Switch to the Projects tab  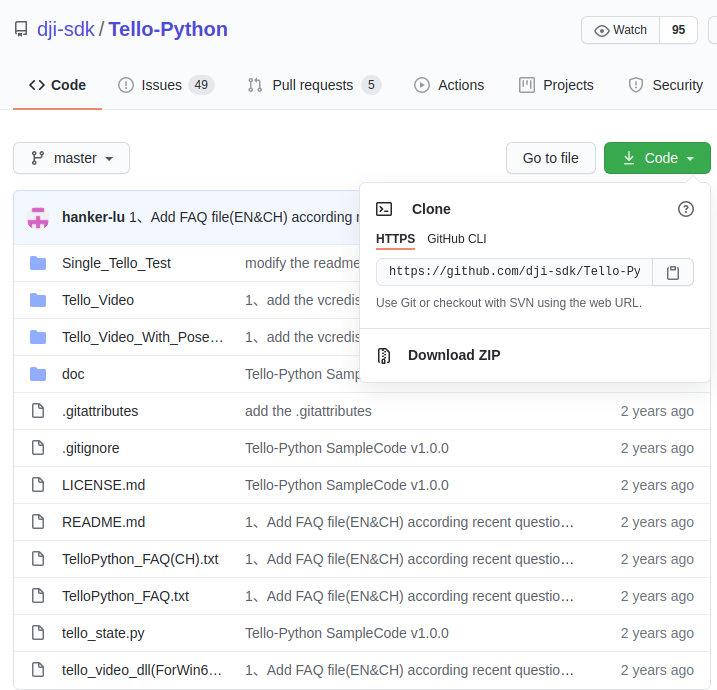[x=556, y=85]
